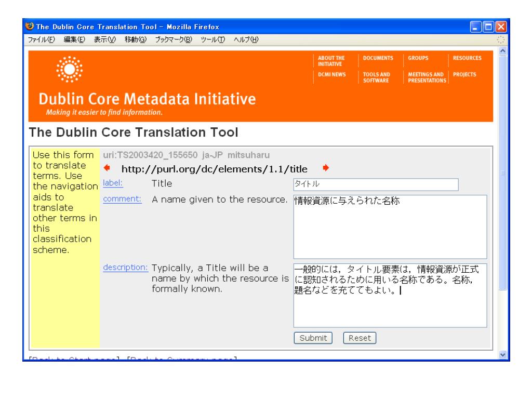Click the scrollbar down arrow
Screen dimensions: 532x399
pos(503,354)
